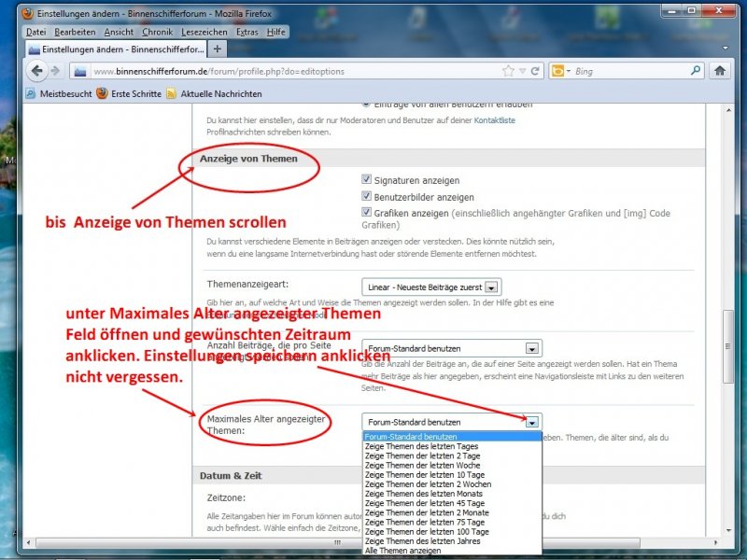Open a new tab with the plus button
Viewport: 747px width, 560px height.
point(218,49)
